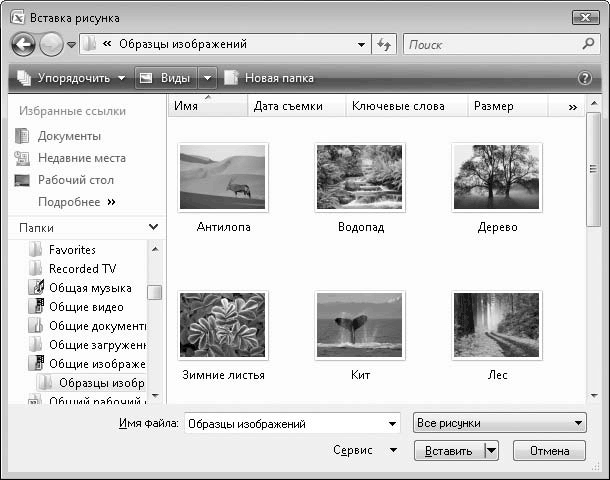Click the Новая папка folder icon
This screenshot has height=480, width=610.
click(x=231, y=78)
